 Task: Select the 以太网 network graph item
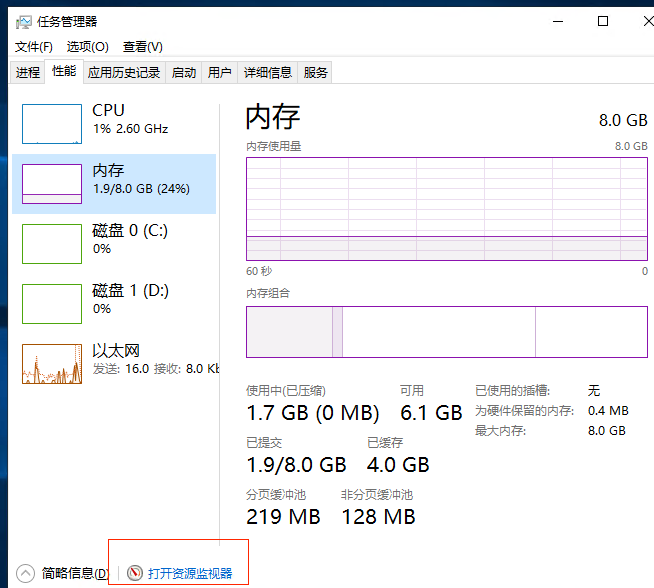(52, 364)
